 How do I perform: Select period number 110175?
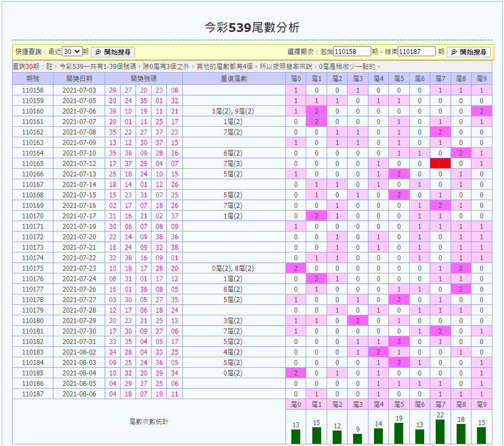click(x=33, y=268)
